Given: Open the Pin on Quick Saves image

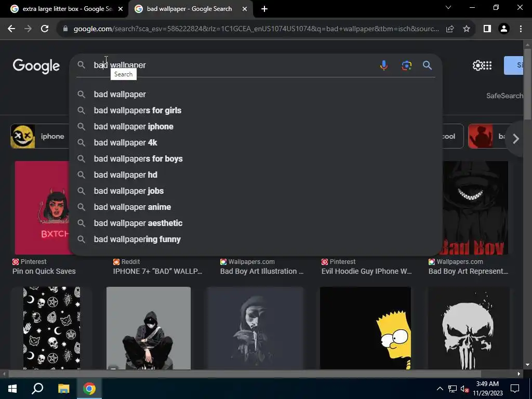Looking at the screenshot, I should (x=43, y=208).
